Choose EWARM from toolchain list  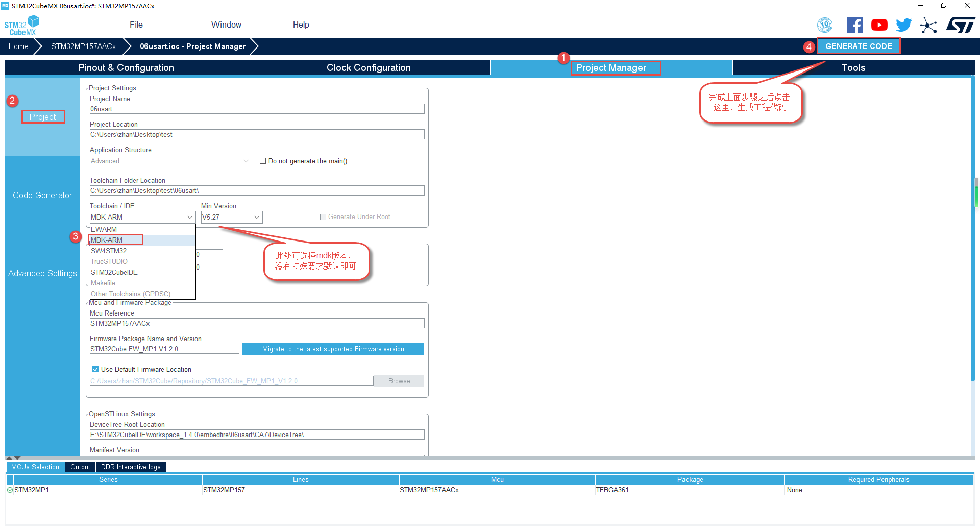[x=142, y=229]
